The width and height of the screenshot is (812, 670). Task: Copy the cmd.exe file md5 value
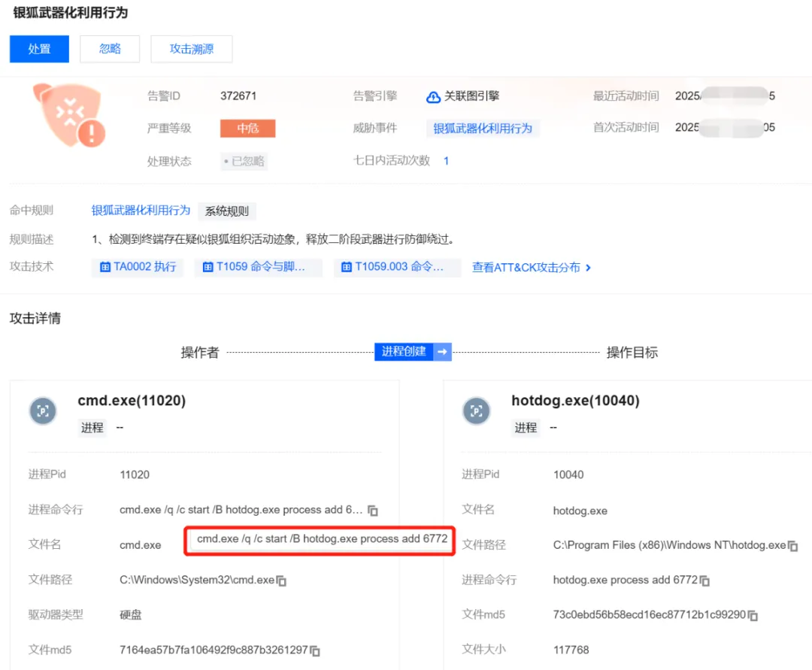tap(315, 650)
